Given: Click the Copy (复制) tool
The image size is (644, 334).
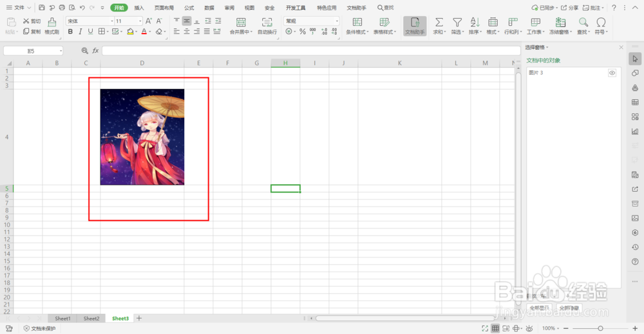Looking at the screenshot, I should point(32,32).
